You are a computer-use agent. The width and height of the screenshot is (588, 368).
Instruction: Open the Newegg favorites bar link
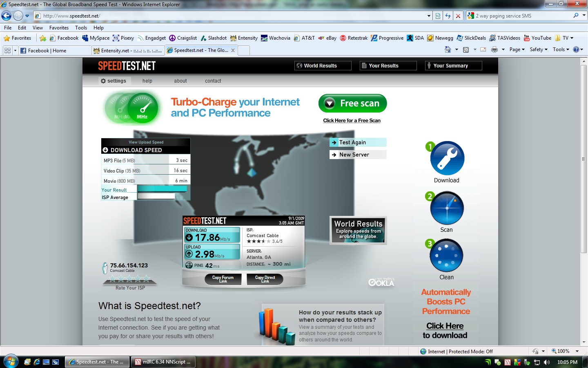pyautogui.click(x=440, y=38)
